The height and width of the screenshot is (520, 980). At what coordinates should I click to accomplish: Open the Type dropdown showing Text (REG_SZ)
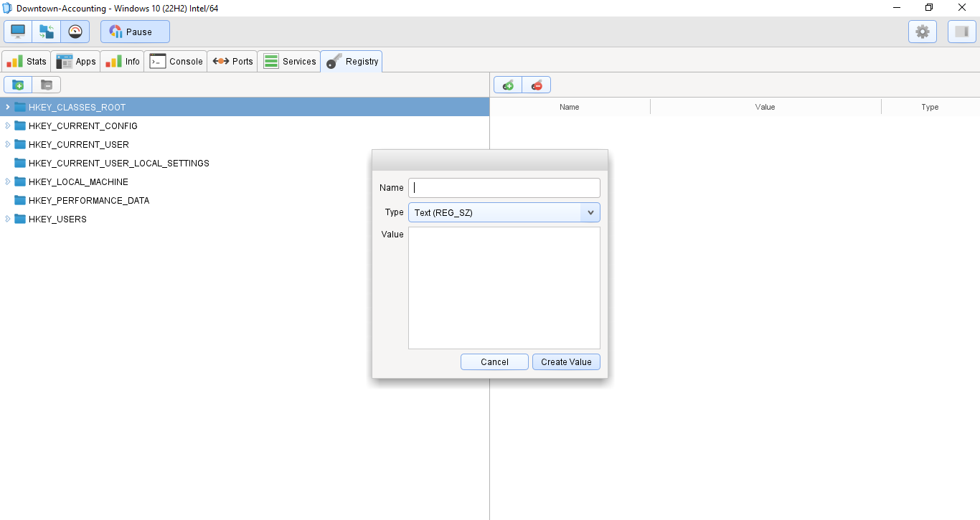coord(590,212)
